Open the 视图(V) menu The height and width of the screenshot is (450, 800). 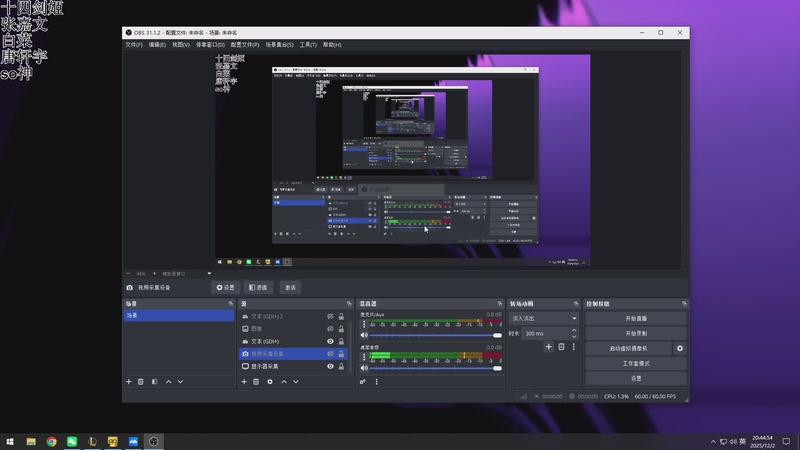click(x=181, y=45)
